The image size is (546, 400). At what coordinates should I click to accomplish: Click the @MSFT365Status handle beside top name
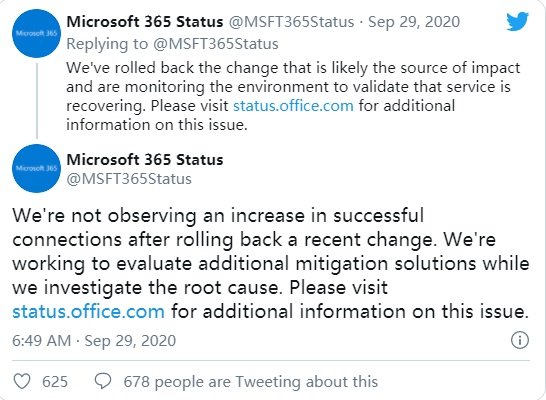(x=291, y=22)
